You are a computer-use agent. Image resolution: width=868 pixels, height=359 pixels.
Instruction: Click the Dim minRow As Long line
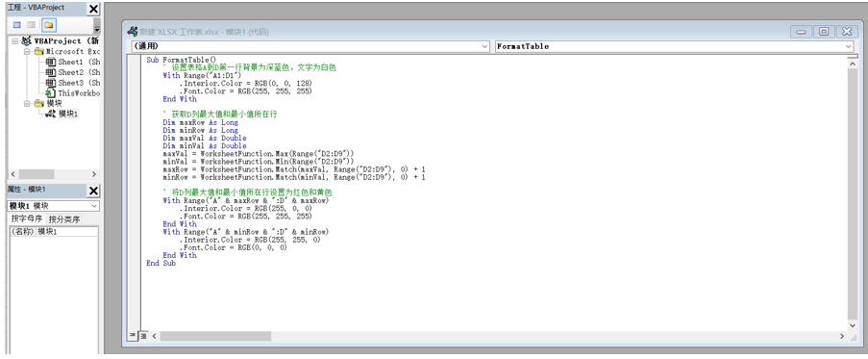tap(200, 130)
